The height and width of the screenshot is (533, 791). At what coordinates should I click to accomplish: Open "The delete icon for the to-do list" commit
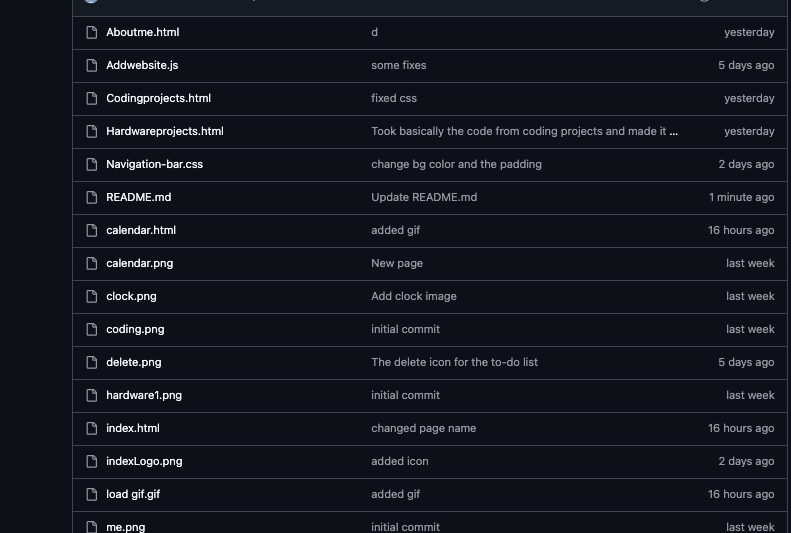click(454, 362)
